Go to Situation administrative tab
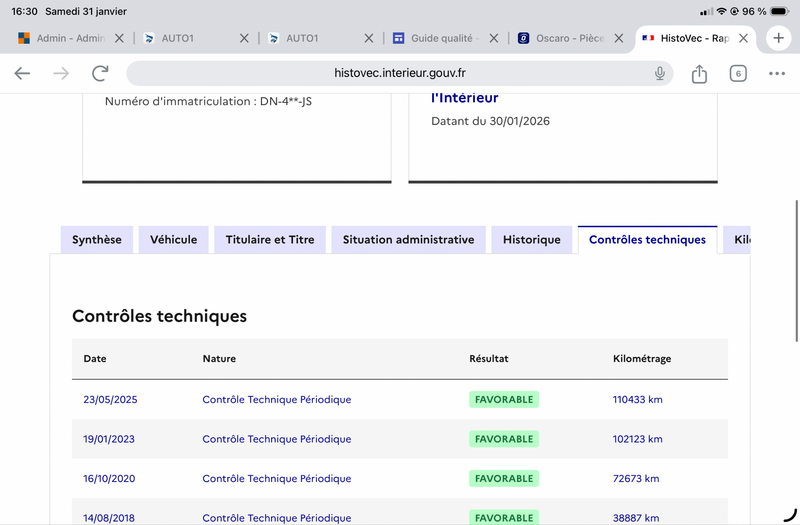 408,240
